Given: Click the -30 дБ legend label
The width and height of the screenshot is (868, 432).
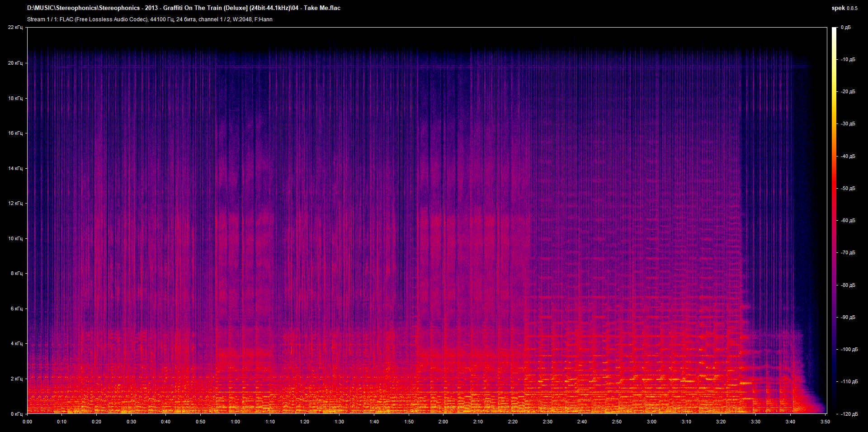Looking at the screenshot, I should (x=849, y=123).
